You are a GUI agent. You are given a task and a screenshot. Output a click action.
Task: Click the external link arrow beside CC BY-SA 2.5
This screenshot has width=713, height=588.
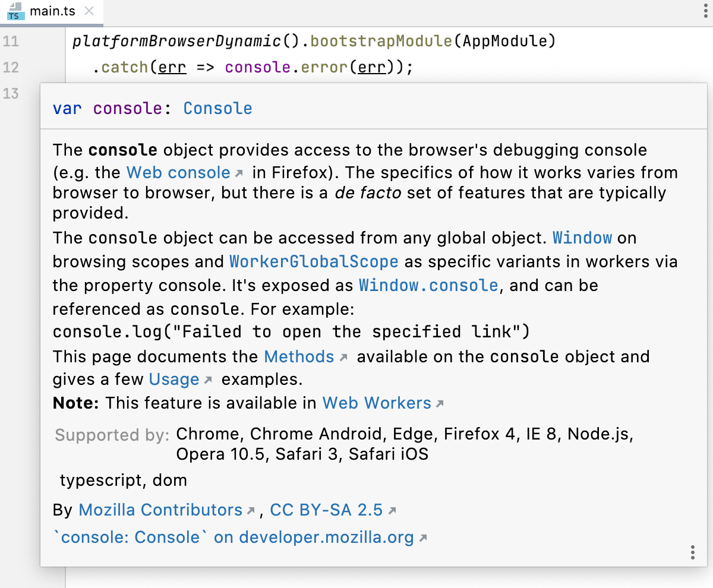click(x=393, y=509)
